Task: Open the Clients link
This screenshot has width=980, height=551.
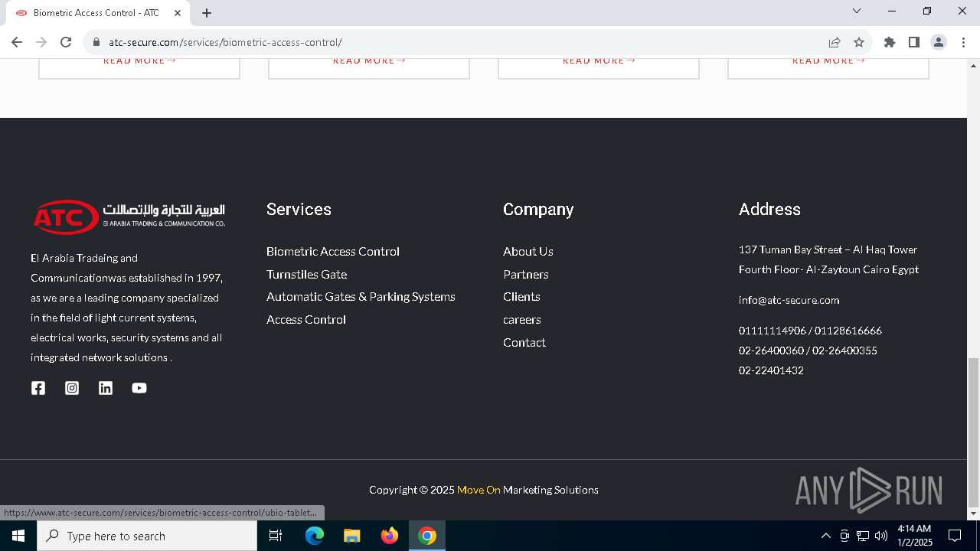Action: coord(521,296)
